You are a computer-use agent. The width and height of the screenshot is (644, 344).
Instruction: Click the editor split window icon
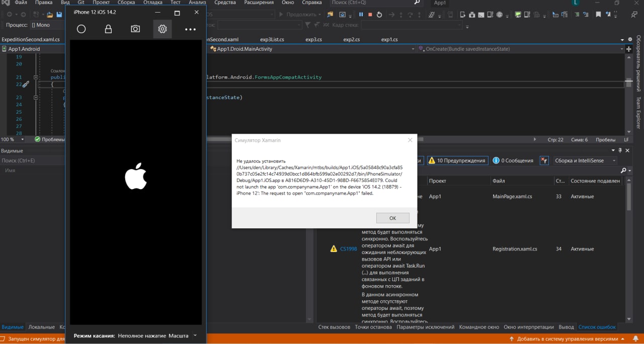click(628, 49)
